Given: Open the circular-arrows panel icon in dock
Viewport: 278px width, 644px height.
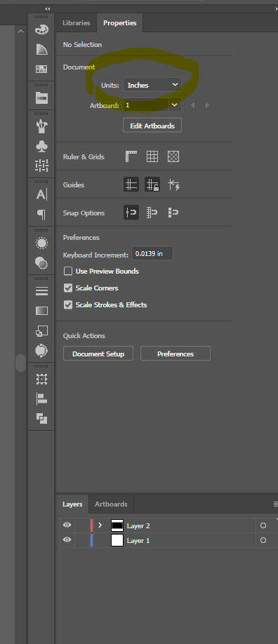Looking at the screenshot, I should tap(41, 350).
